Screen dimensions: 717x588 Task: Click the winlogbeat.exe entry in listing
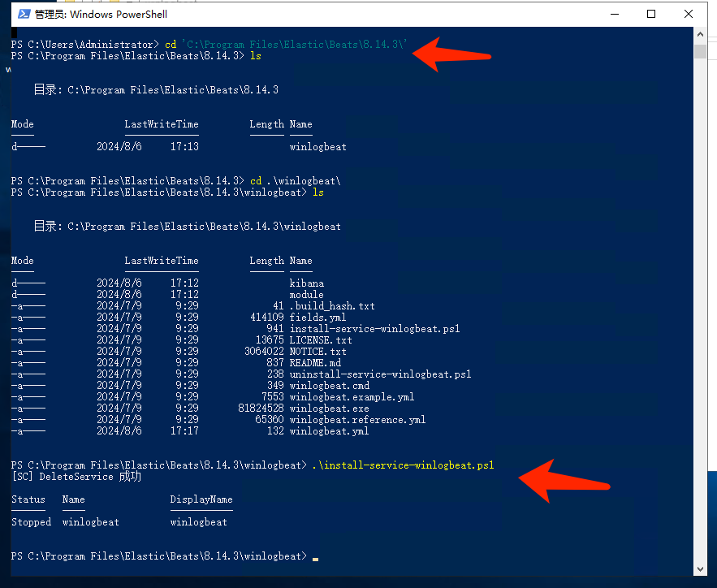click(x=329, y=409)
